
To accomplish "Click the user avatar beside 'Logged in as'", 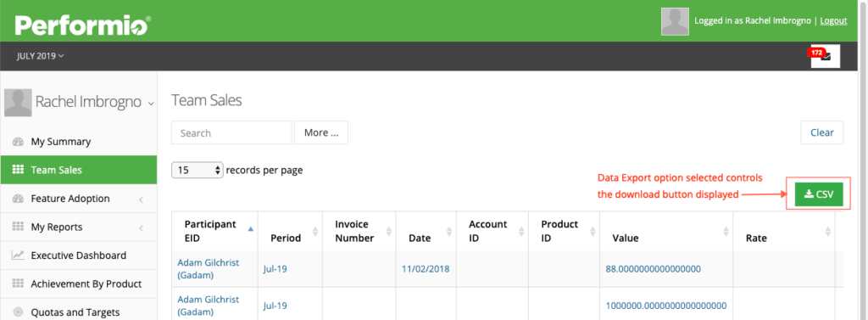I will click(x=675, y=21).
